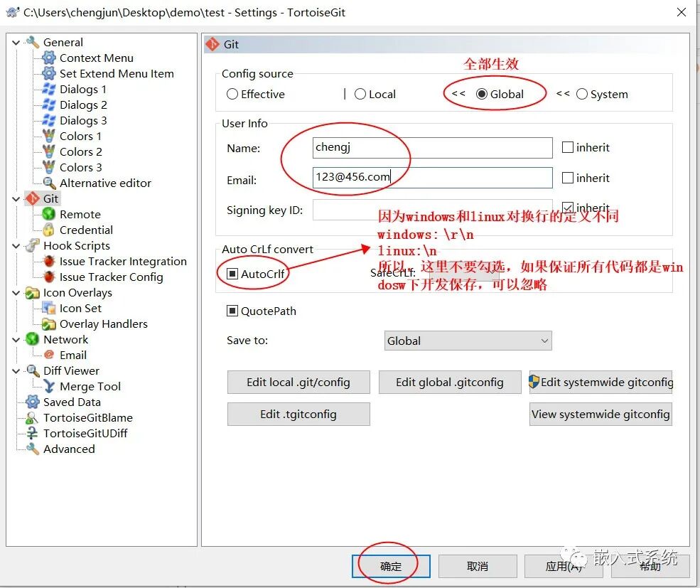Collapse the Icon Overlays tree node
700x588 pixels.
coord(16,293)
